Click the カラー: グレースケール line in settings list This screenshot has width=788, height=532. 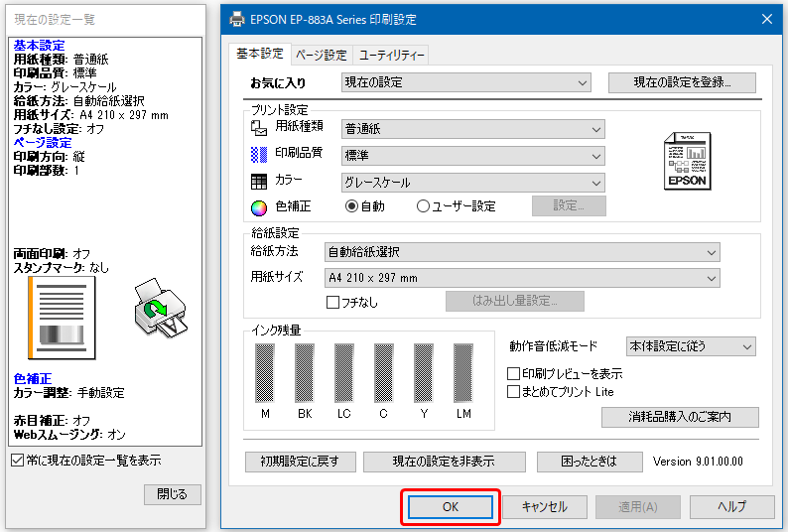pyautogui.click(x=65, y=87)
